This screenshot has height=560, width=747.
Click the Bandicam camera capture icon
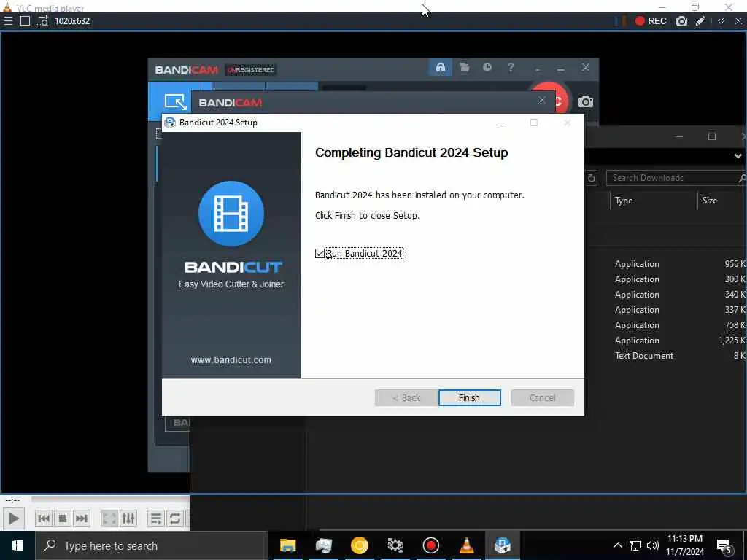point(586,101)
